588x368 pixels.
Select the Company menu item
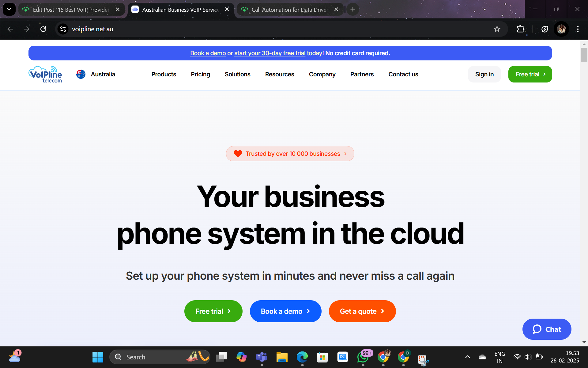click(322, 74)
